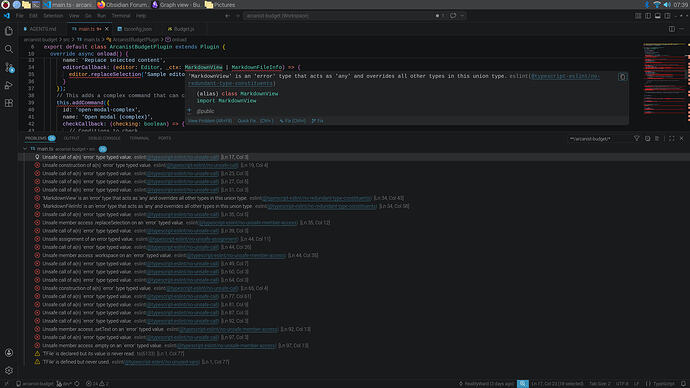Close the main.ts editor tab

click(106, 29)
